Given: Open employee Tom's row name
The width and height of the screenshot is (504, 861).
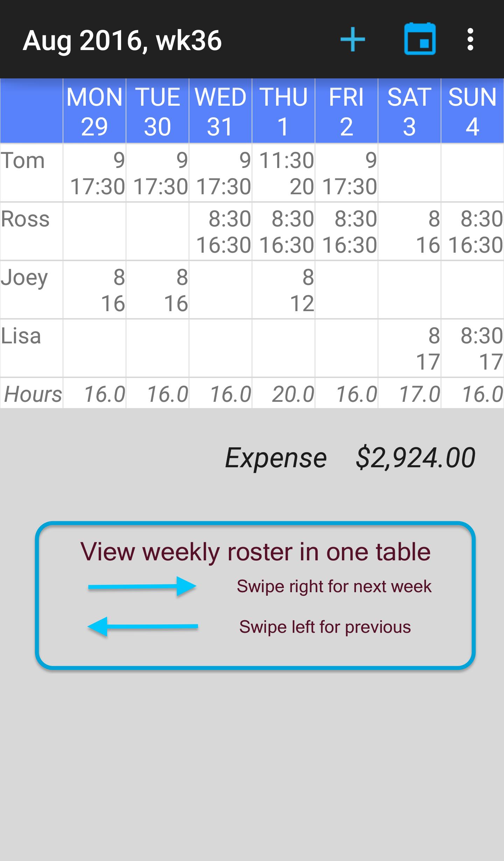Looking at the screenshot, I should (23, 161).
